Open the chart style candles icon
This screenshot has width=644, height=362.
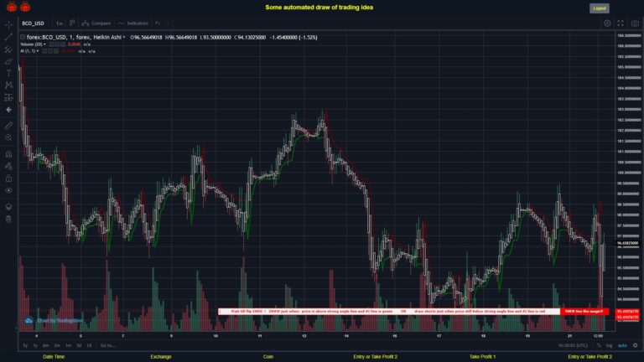[72, 23]
